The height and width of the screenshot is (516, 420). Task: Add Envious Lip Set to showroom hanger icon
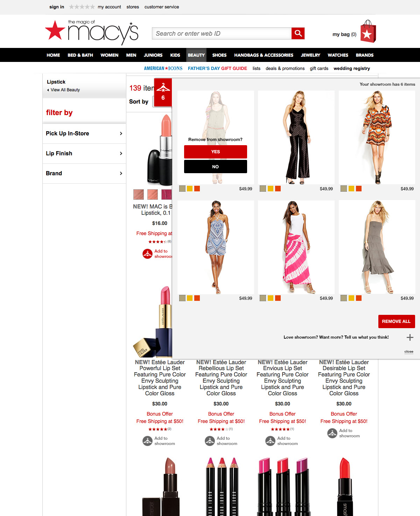pos(270,441)
